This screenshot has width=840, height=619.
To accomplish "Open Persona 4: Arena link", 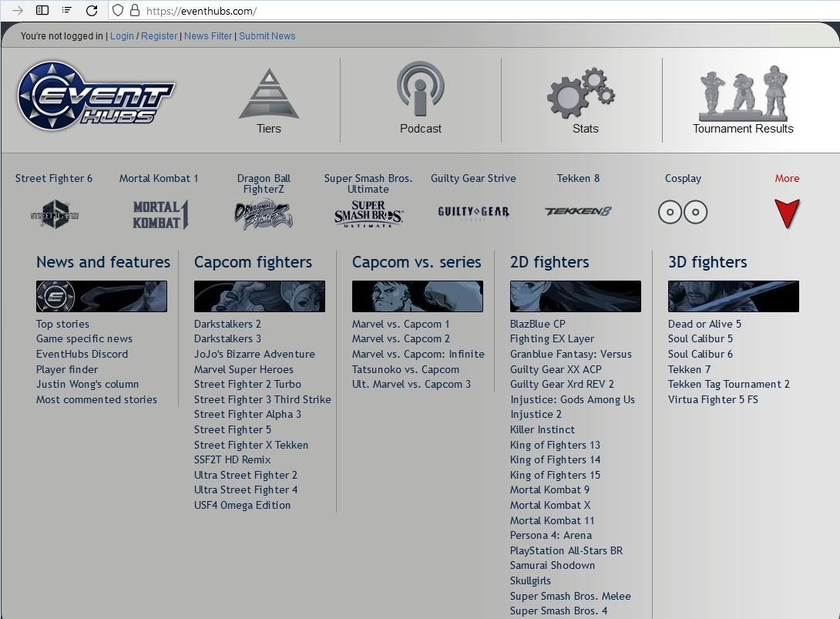I will click(x=551, y=536).
